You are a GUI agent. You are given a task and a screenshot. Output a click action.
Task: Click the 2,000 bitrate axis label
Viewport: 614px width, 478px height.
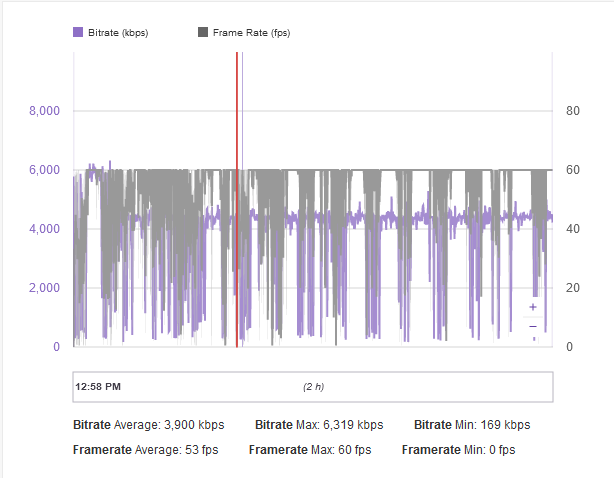point(44,288)
